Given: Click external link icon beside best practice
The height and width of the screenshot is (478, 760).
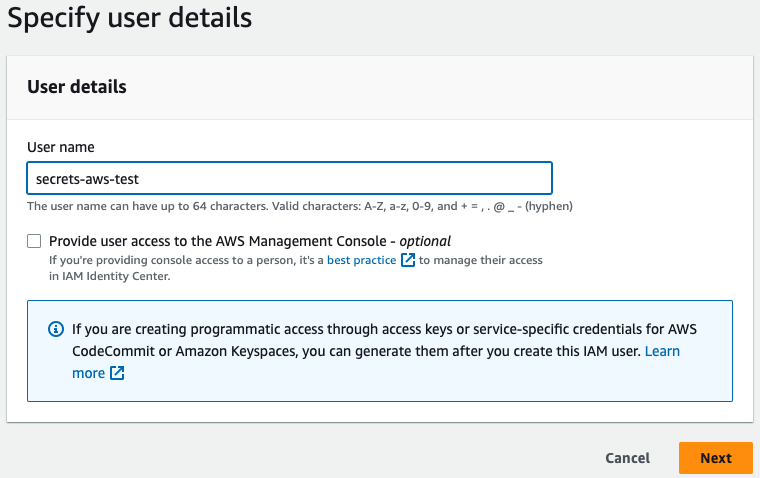Looking at the screenshot, I should tap(408, 260).
